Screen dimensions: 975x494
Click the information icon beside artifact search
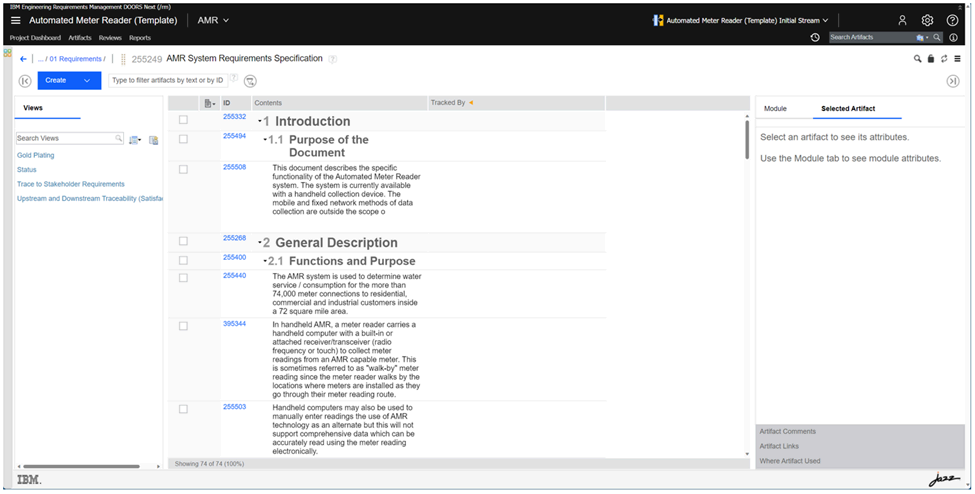point(953,37)
